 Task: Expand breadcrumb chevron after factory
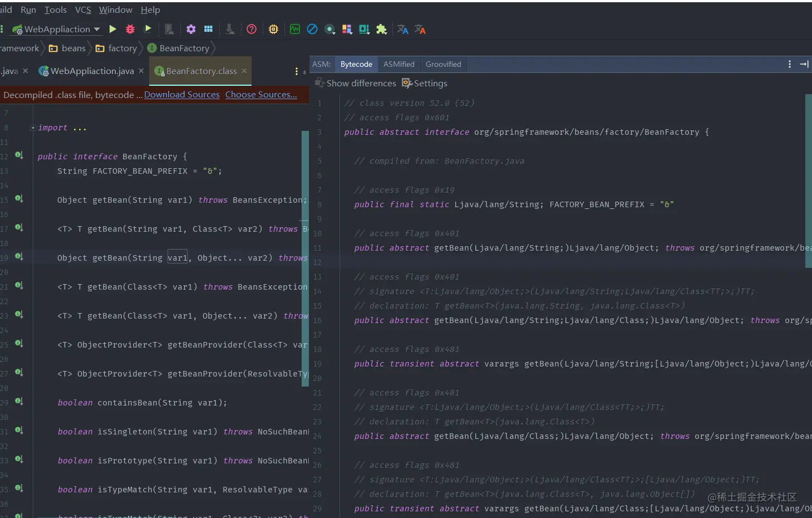pyautogui.click(x=141, y=48)
